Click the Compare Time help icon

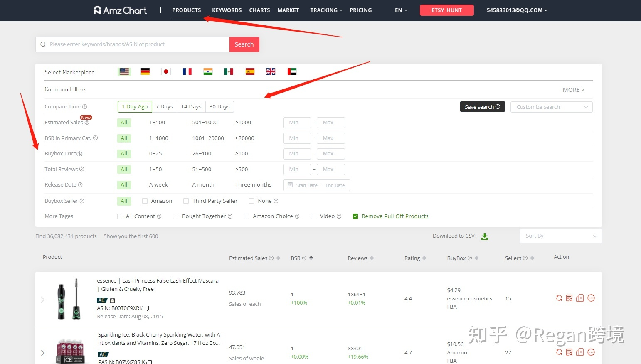click(85, 106)
